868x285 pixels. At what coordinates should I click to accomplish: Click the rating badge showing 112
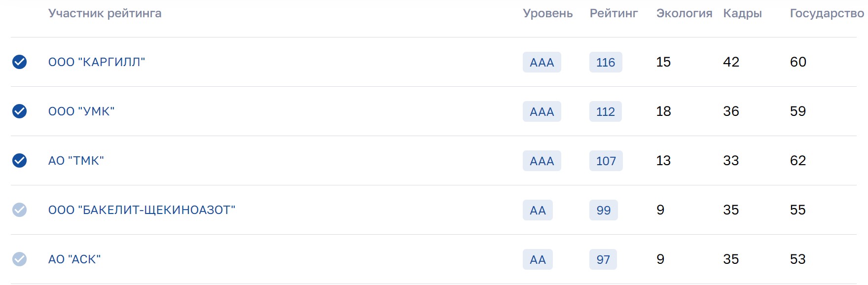[605, 111]
